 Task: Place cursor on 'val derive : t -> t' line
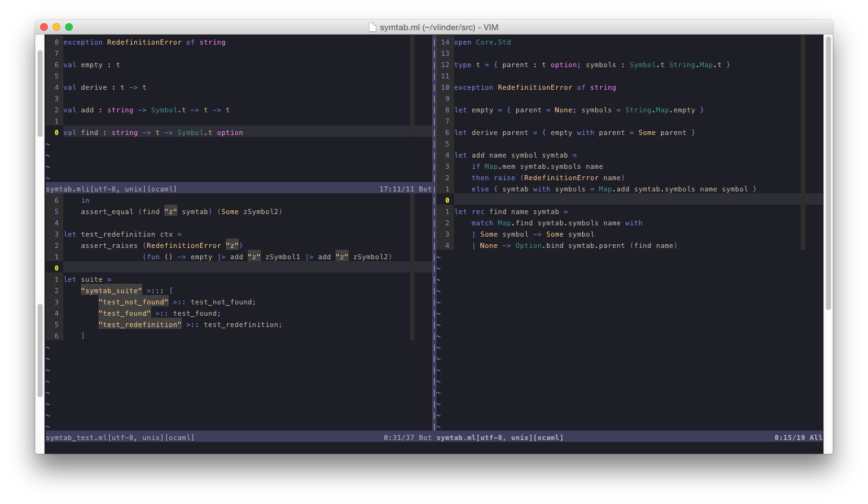click(x=105, y=87)
